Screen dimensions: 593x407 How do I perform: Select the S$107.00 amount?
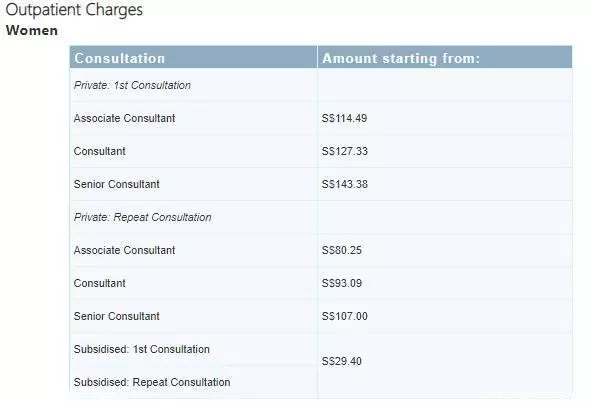345,316
